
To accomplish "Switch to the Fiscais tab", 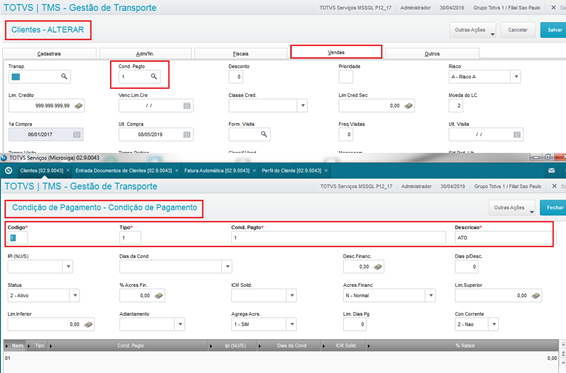I will [240, 54].
